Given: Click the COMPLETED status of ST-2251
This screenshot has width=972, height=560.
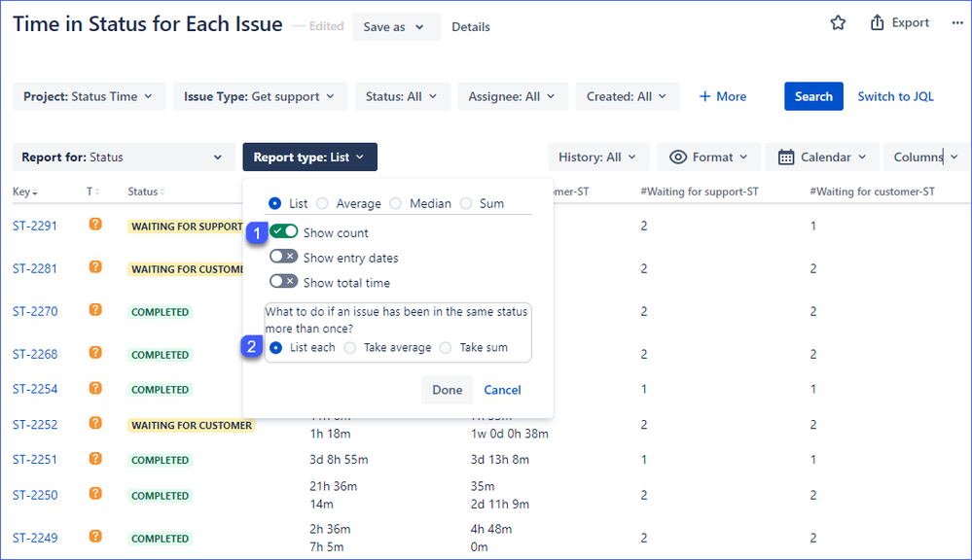Looking at the screenshot, I should point(160,460).
